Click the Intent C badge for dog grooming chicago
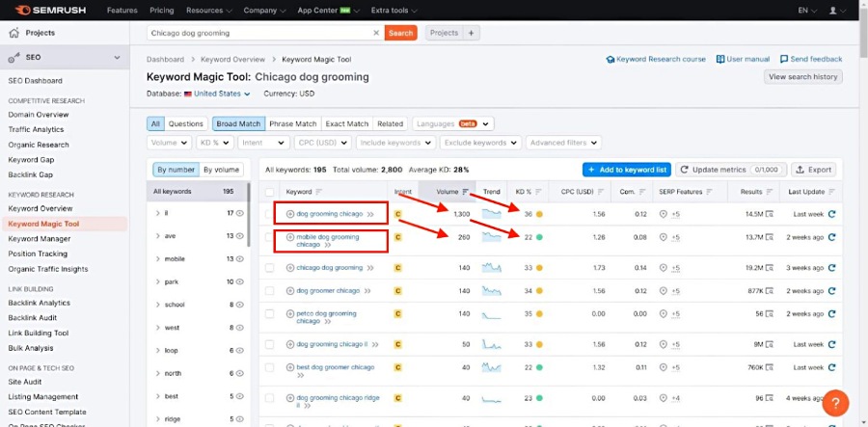The image size is (868, 427). tap(397, 214)
